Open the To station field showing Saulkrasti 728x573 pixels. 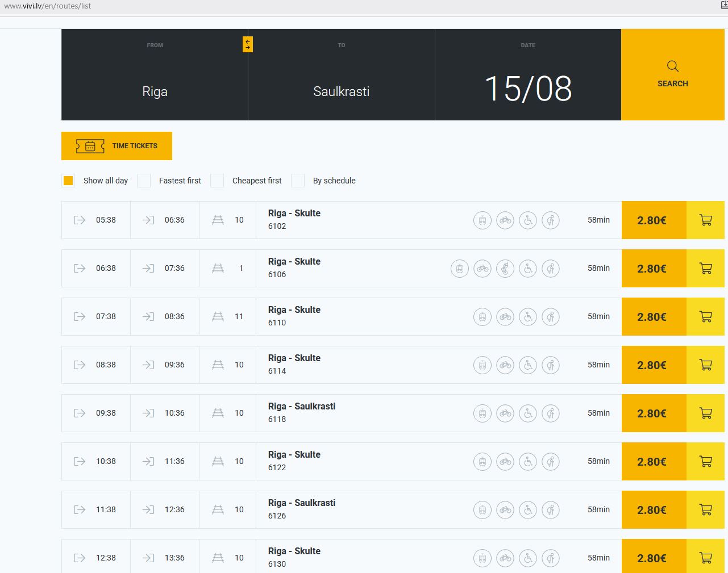(x=342, y=75)
